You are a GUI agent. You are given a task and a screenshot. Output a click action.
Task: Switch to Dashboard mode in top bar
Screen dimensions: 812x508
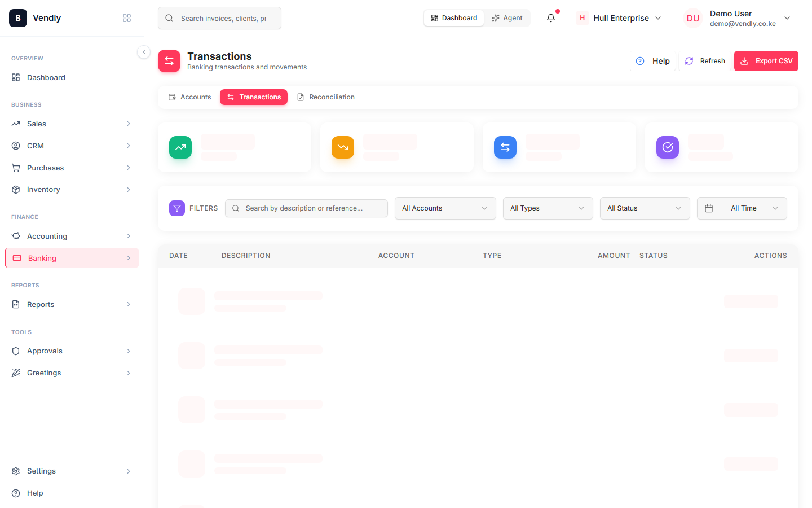(x=454, y=18)
